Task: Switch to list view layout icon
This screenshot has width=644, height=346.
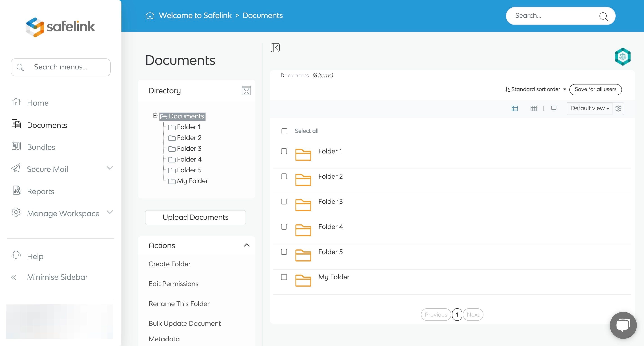Action: point(514,109)
